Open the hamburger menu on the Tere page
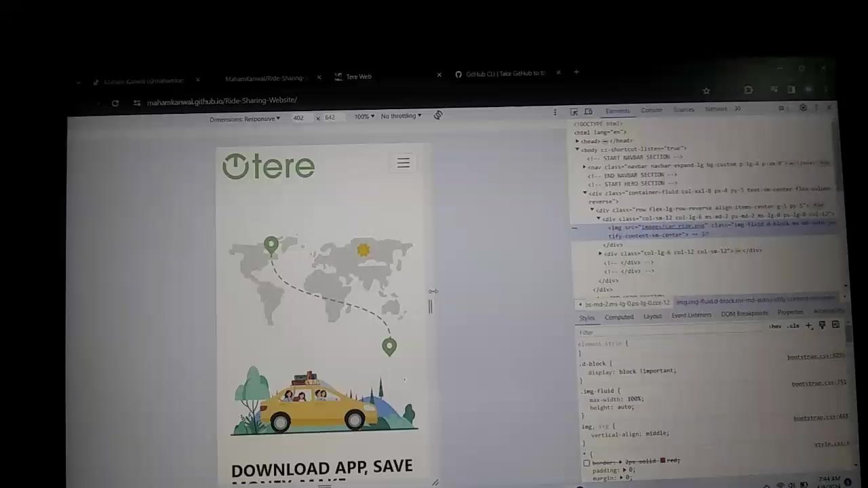This screenshot has width=868, height=488. [403, 163]
